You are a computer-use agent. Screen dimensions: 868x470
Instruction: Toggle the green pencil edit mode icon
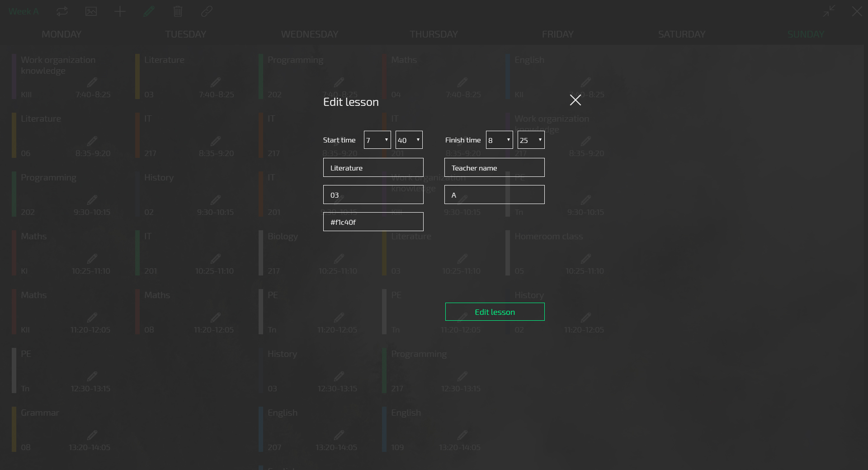[x=149, y=11]
